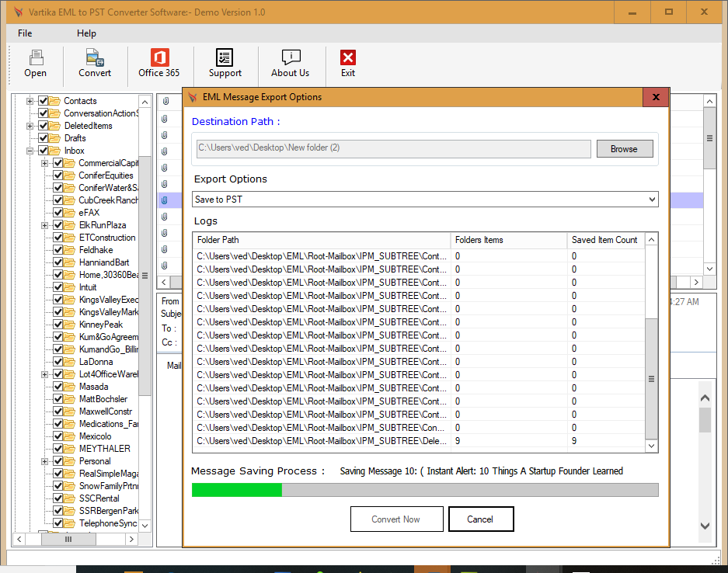
Task: Uncheck the Inbox folder checkbox
Action: tap(44, 151)
